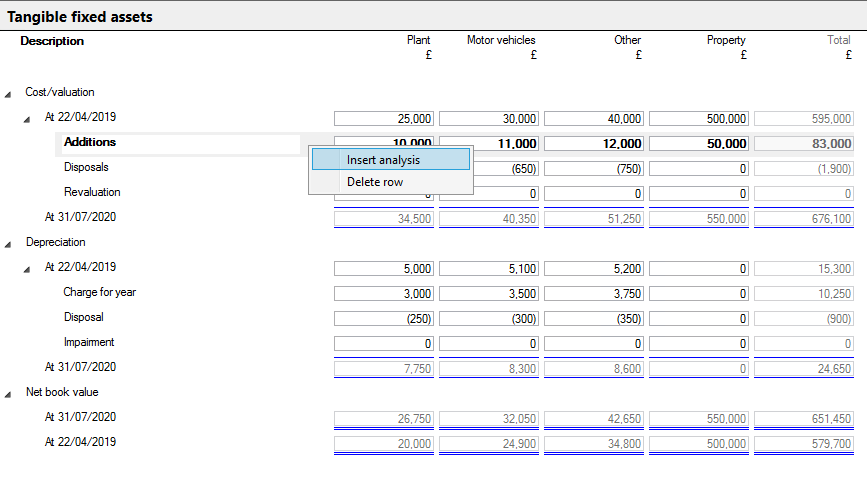867x482 pixels.
Task: Edit Motor vehicles cost field 30,000
Action: pyautogui.click(x=489, y=119)
